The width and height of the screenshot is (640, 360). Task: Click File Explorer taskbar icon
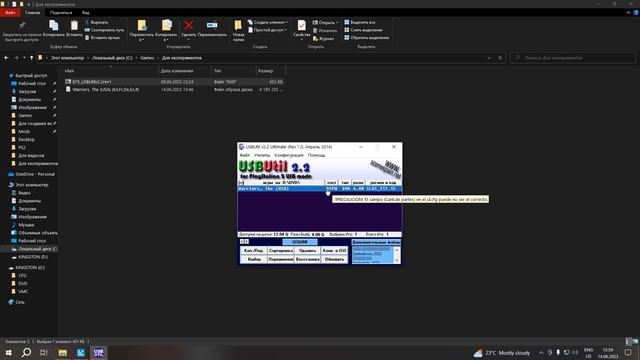click(62, 353)
